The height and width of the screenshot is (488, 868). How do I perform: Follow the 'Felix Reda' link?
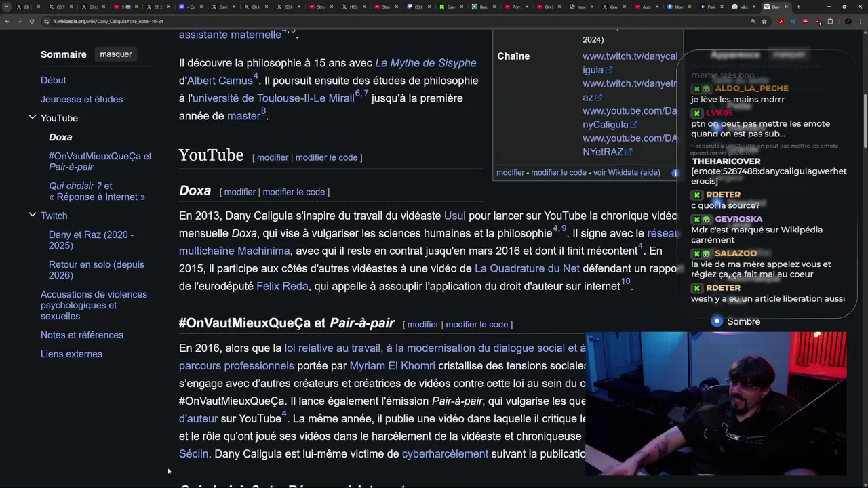tap(282, 286)
